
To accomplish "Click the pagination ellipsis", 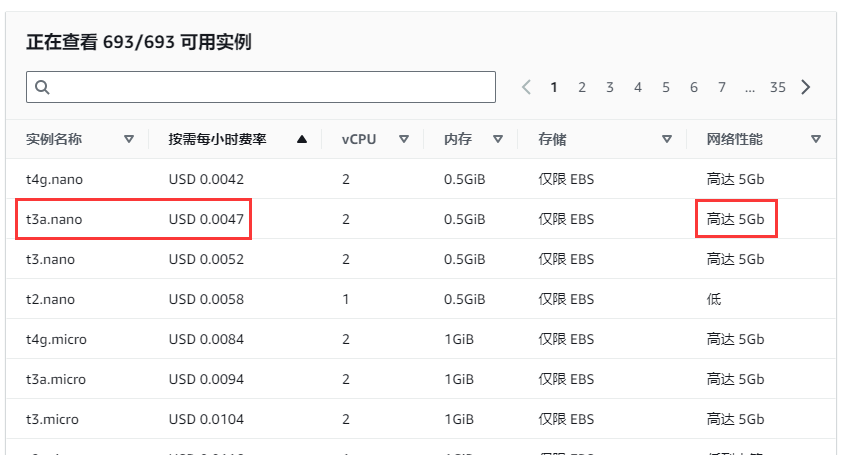I will [x=749, y=87].
